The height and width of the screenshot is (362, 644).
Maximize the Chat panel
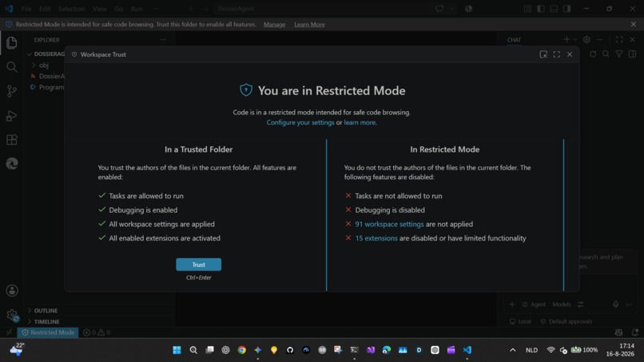click(619, 39)
